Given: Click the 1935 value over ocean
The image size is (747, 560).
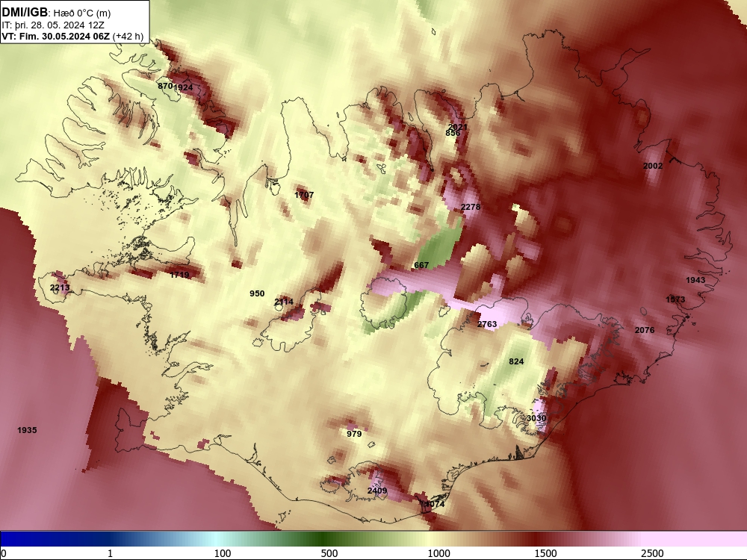Looking at the screenshot, I should [27, 430].
